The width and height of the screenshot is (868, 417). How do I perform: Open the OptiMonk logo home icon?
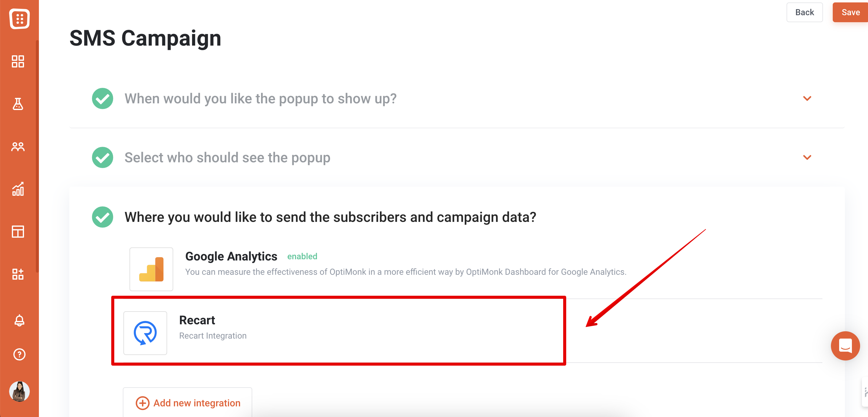(19, 19)
